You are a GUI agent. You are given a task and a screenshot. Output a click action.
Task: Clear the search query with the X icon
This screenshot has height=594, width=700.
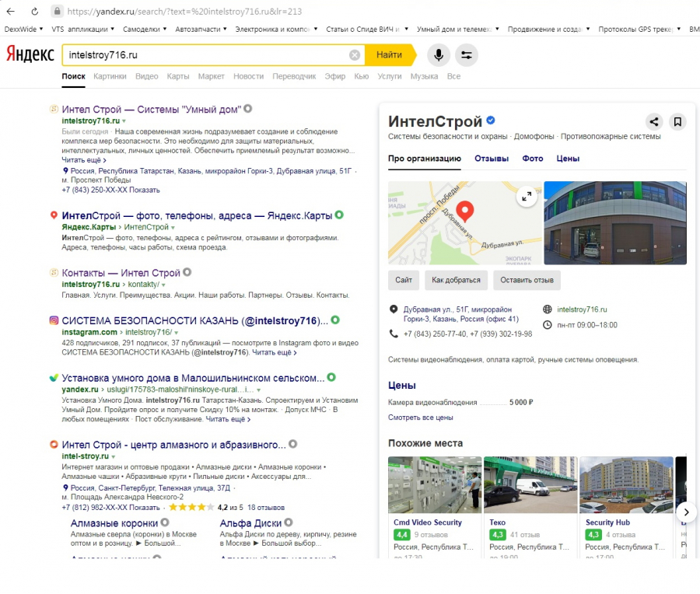[x=355, y=55]
